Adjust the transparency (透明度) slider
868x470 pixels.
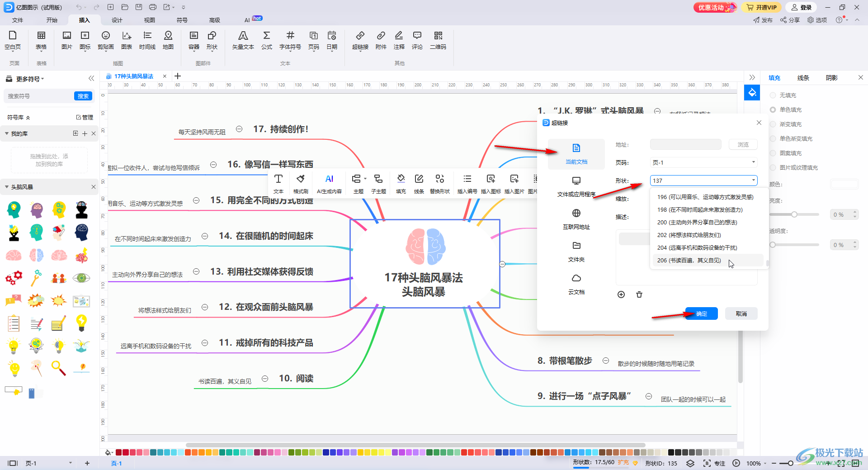[773, 245]
